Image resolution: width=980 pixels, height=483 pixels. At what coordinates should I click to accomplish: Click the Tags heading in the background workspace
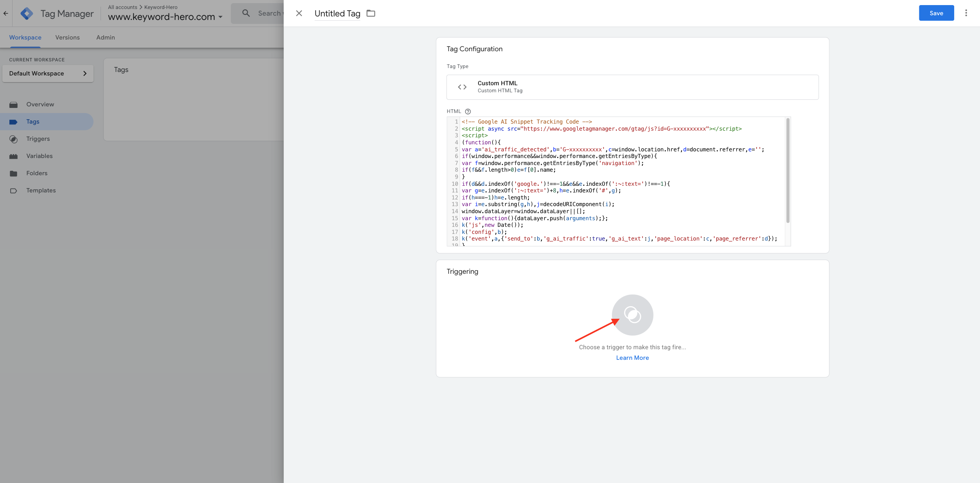(121, 70)
